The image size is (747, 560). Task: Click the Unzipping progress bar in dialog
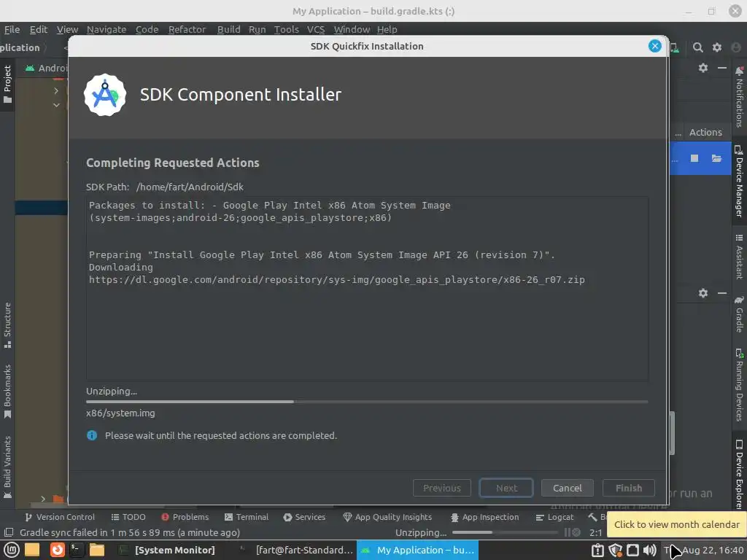tap(367, 402)
